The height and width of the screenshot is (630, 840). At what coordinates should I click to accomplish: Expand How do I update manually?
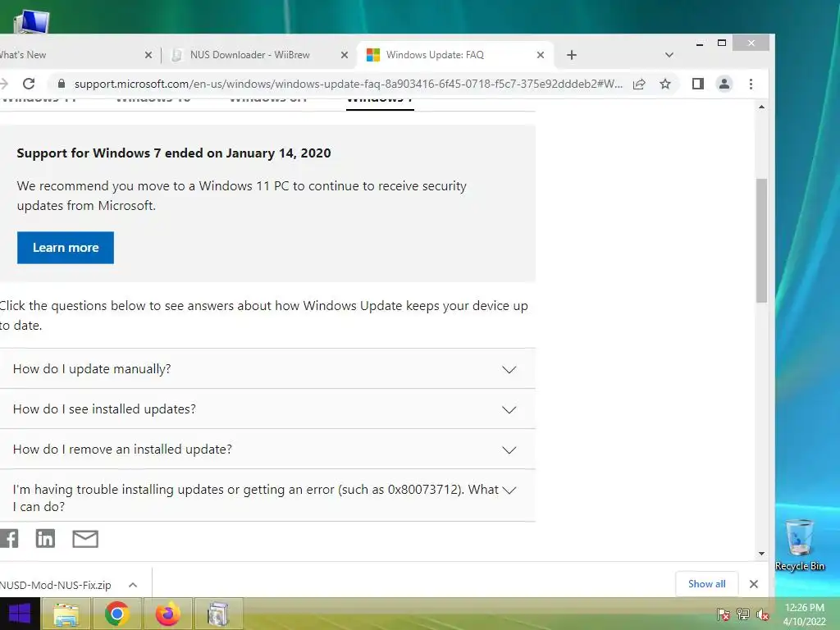click(x=267, y=369)
